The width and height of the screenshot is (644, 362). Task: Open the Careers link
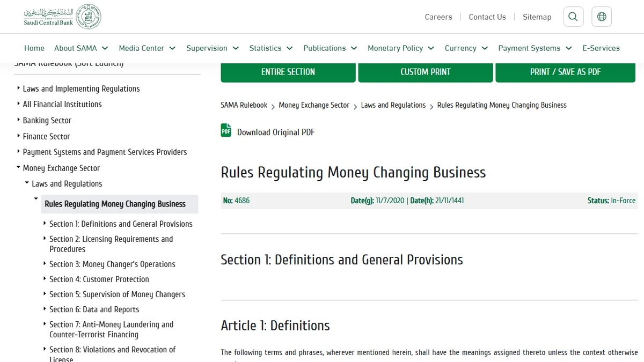pyautogui.click(x=438, y=17)
